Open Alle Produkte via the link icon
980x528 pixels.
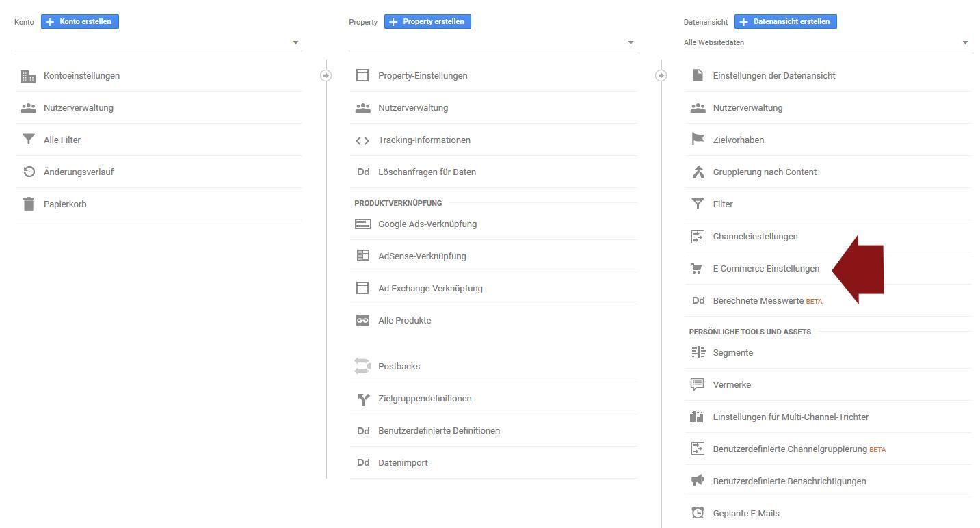pyautogui.click(x=362, y=320)
